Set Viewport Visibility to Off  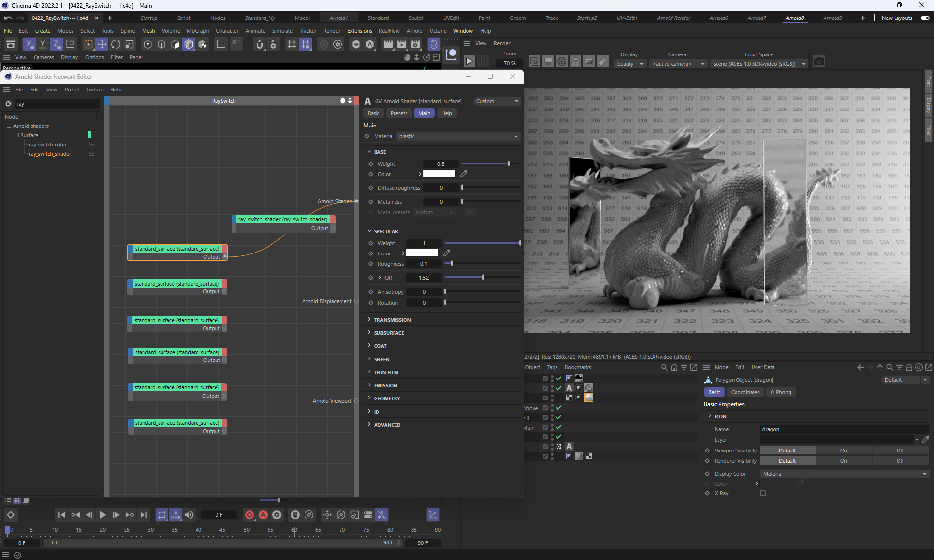(x=900, y=451)
